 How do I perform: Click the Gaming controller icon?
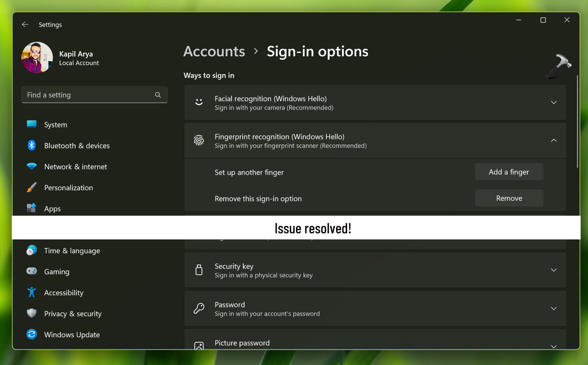click(x=32, y=271)
